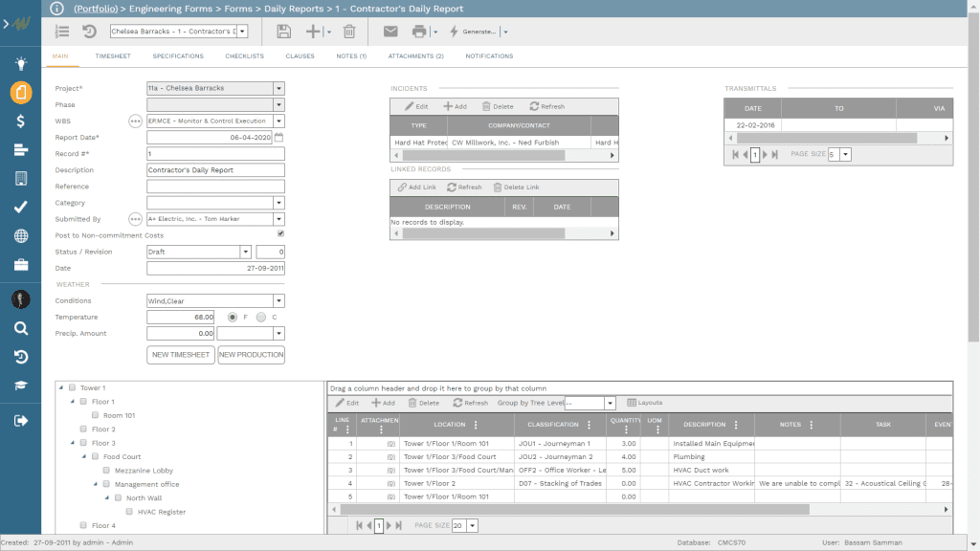Switch to the Specifications tab
The width and height of the screenshot is (980, 551).
(178, 56)
